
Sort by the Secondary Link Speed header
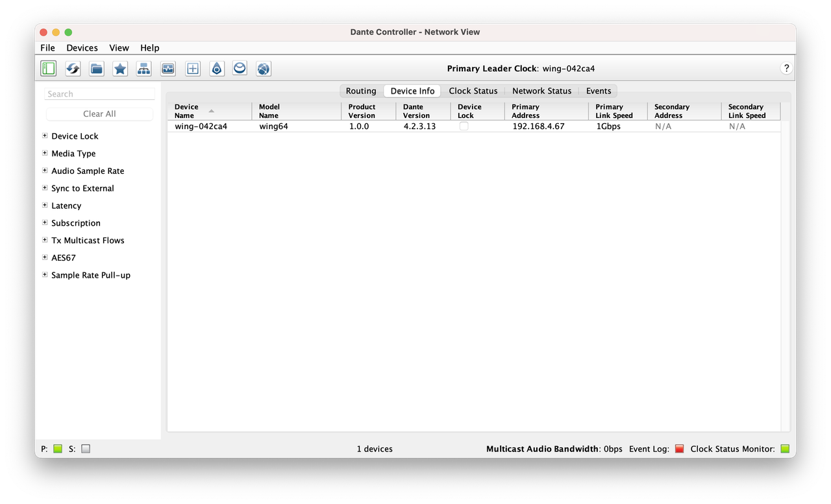[750, 111]
